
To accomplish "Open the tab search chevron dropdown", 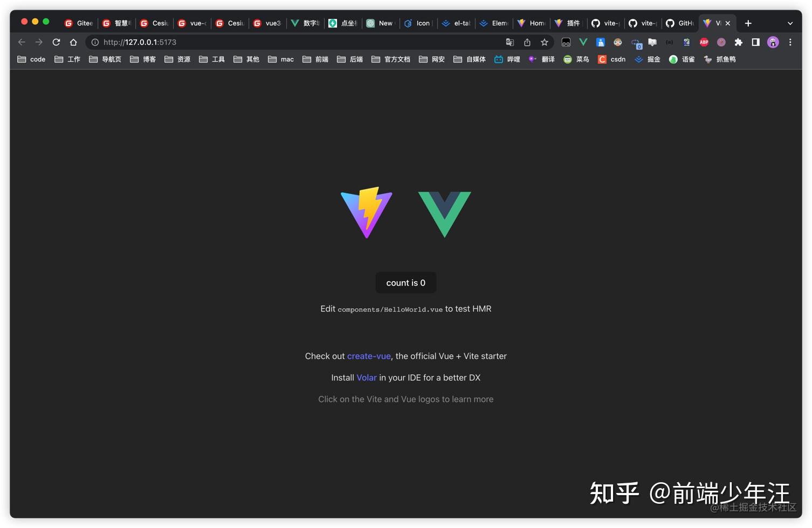I will coord(790,23).
